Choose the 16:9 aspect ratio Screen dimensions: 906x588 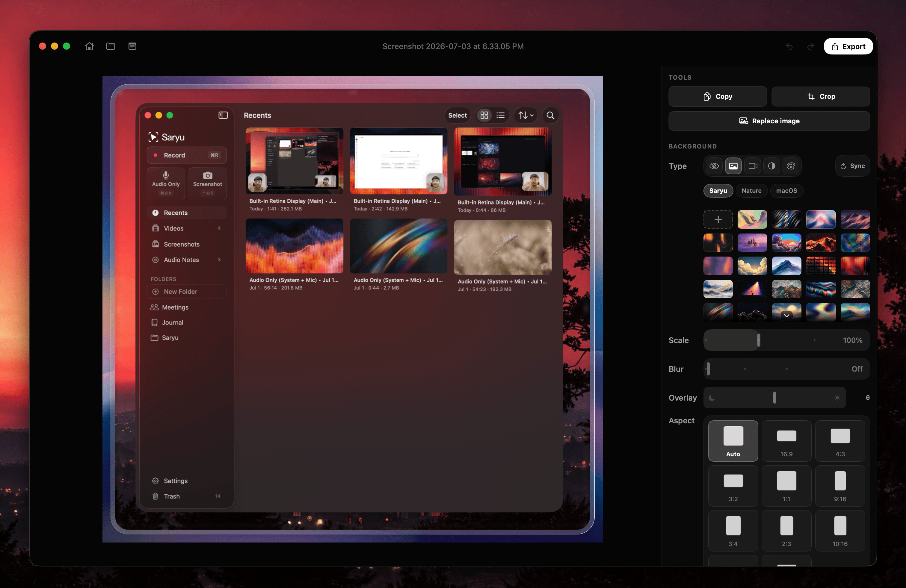point(786,441)
